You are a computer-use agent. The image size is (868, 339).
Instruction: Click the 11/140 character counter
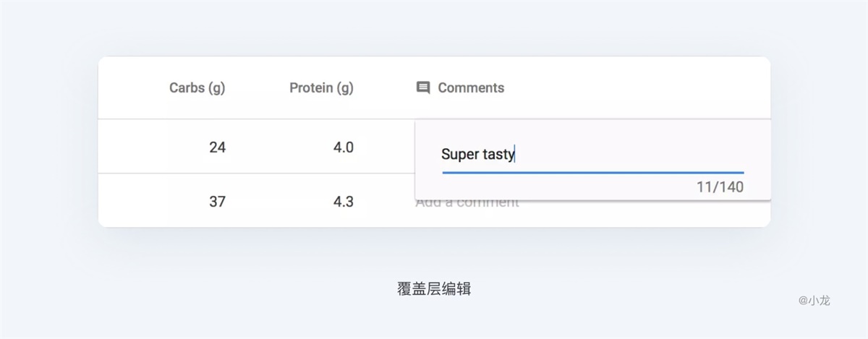point(720,187)
